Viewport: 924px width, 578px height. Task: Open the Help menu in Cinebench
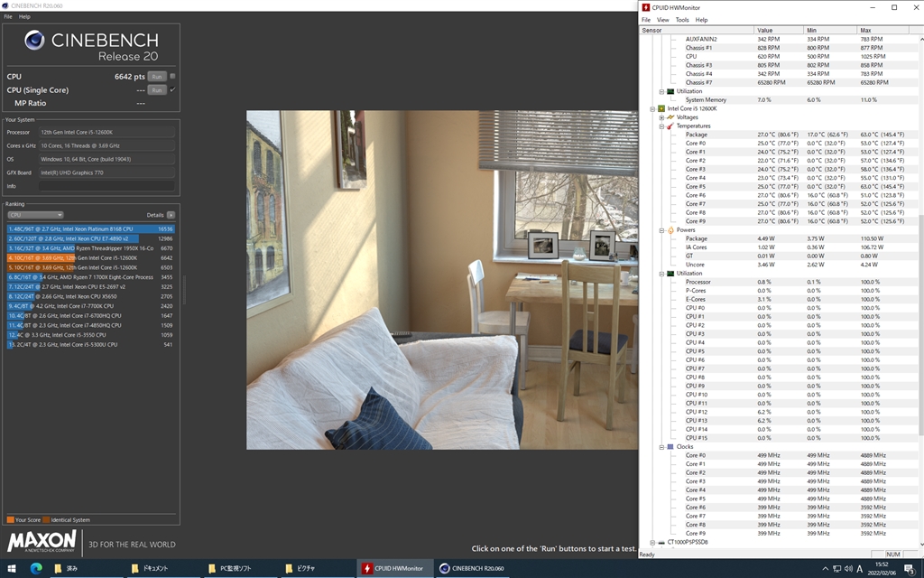[24, 16]
